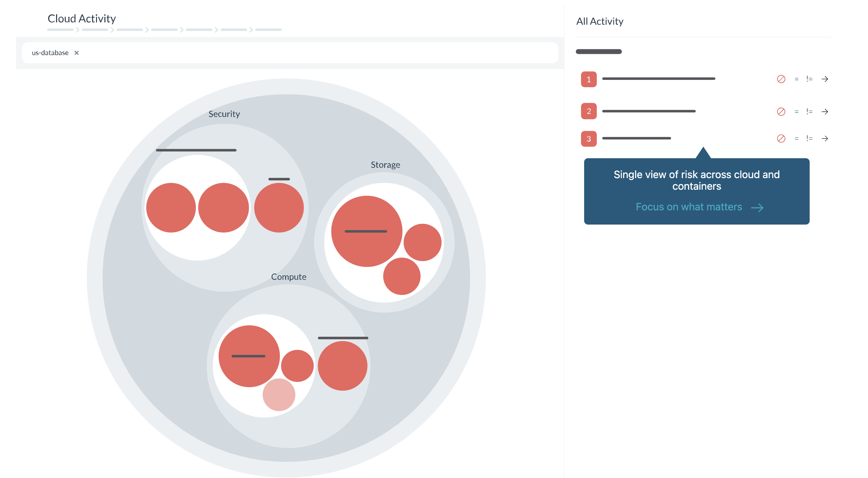Screen dimensions: 868x478
Task: Click the block icon on row 1
Action: (x=781, y=79)
